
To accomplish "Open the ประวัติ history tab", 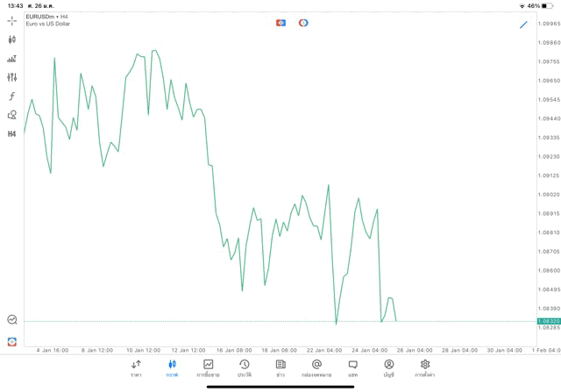I will [x=244, y=368].
